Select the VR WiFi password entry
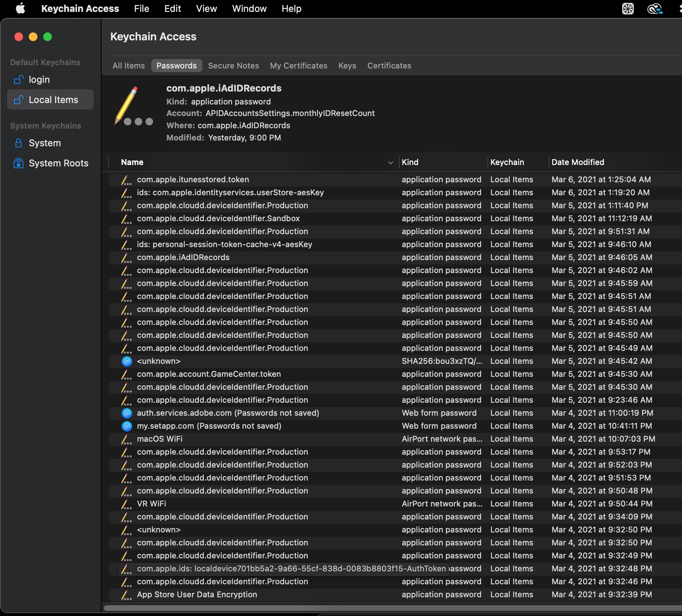The height and width of the screenshot is (616, 682). (x=152, y=504)
